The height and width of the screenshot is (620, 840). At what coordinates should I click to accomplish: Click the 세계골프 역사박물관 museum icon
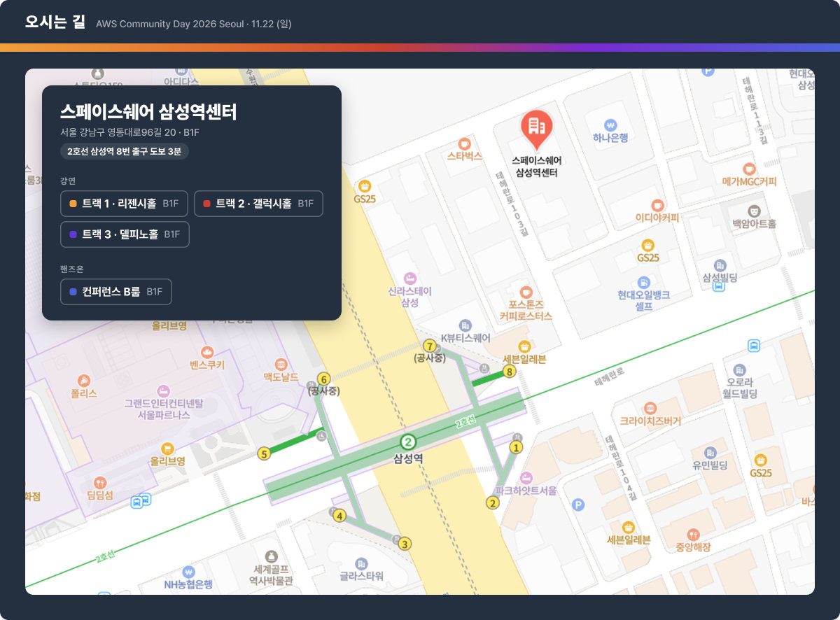coord(272,556)
